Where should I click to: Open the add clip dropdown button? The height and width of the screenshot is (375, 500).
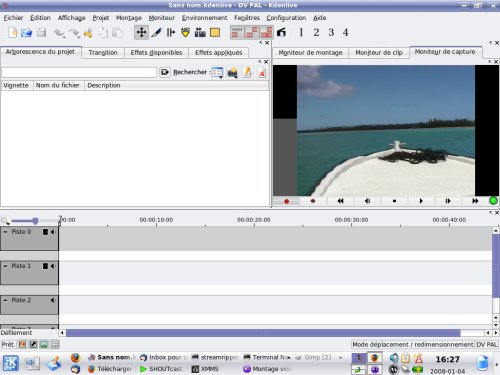pyautogui.click(x=232, y=72)
